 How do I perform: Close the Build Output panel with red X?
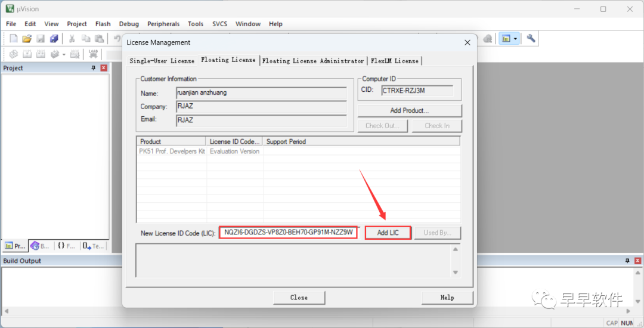[637, 261]
